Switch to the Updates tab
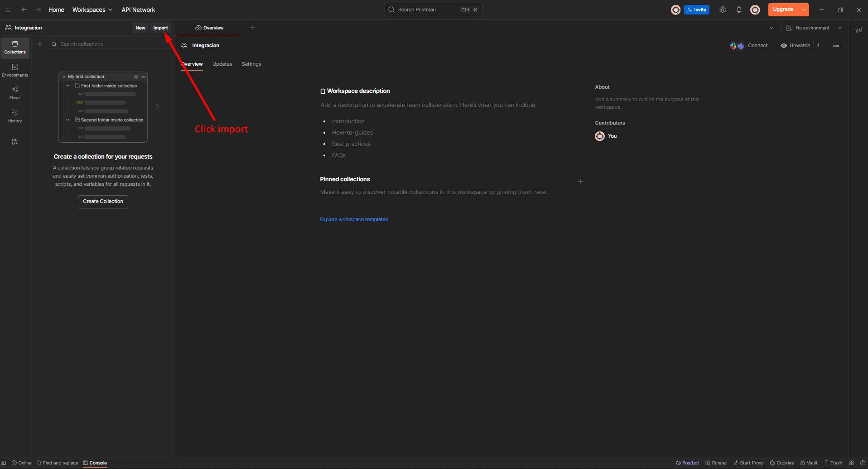Image resolution: width=868 pixels, height=469 pixels. (x=222, y=64)
